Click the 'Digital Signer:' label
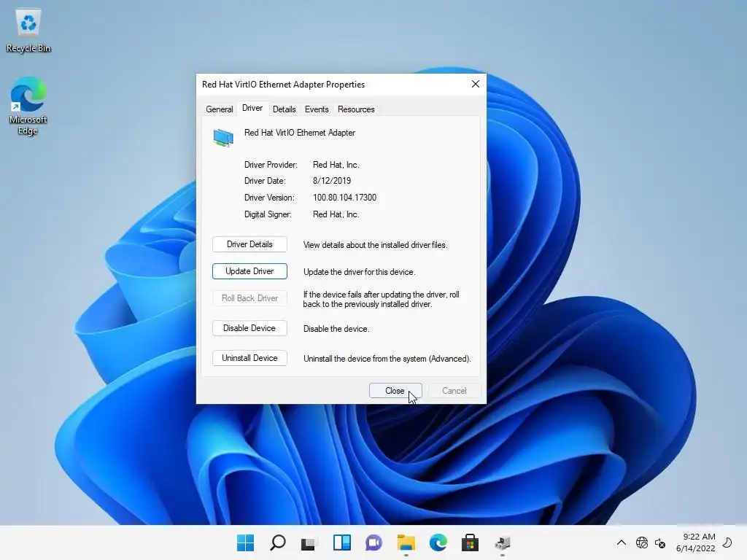The image size is (747, 560). (x=268, y=214)
